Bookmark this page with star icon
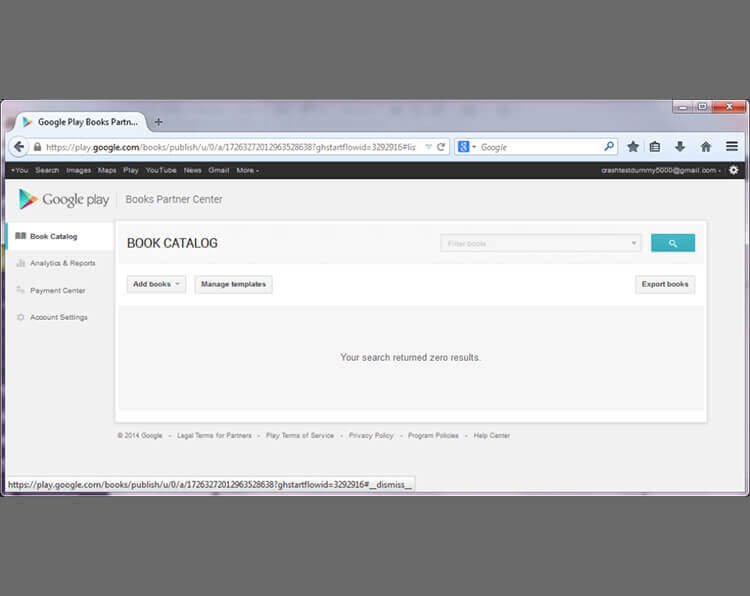 click(633, 147)
